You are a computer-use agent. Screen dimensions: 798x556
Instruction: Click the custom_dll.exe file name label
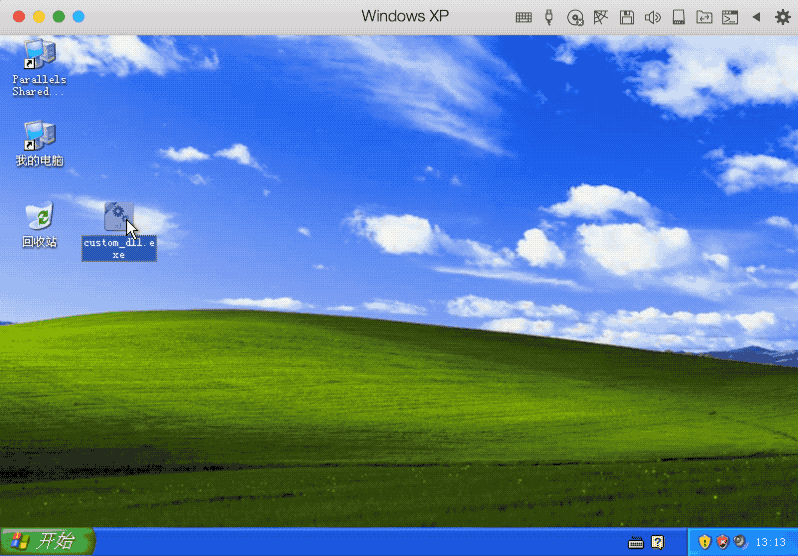pyautogui.click(x=119, y=249)
